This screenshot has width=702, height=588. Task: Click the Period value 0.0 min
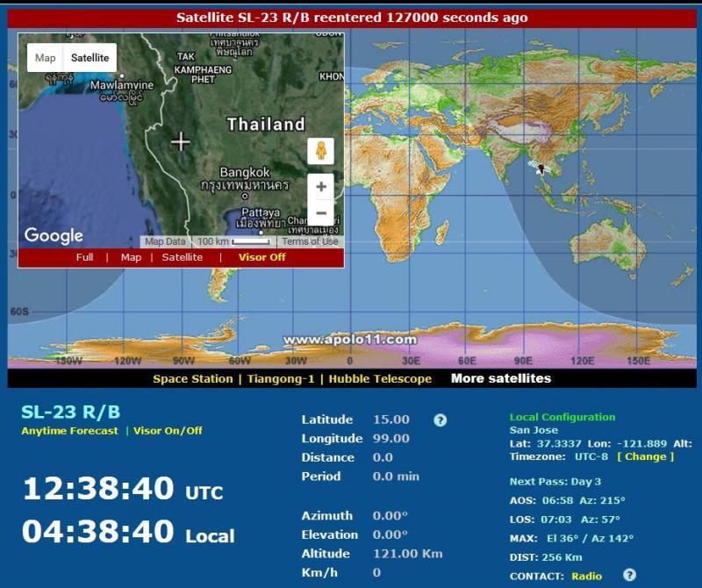pyautogui.click(x=396, y=477)
